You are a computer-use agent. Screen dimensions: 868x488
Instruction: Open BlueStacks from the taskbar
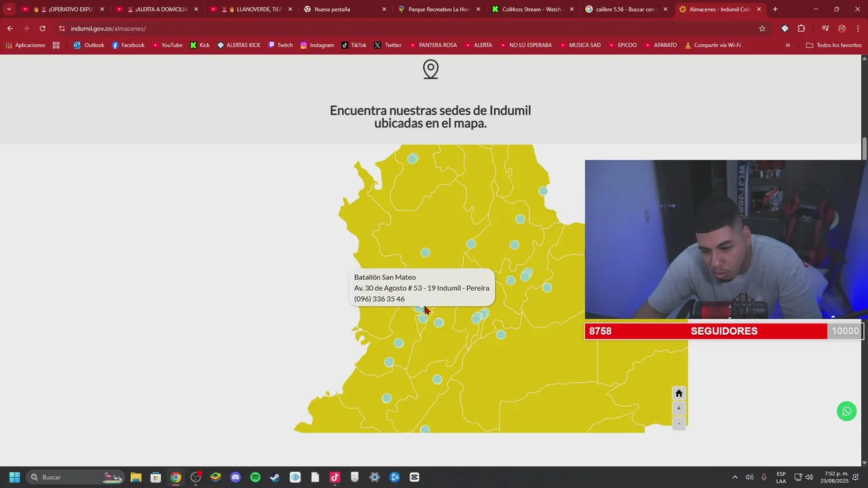(216, 477)
